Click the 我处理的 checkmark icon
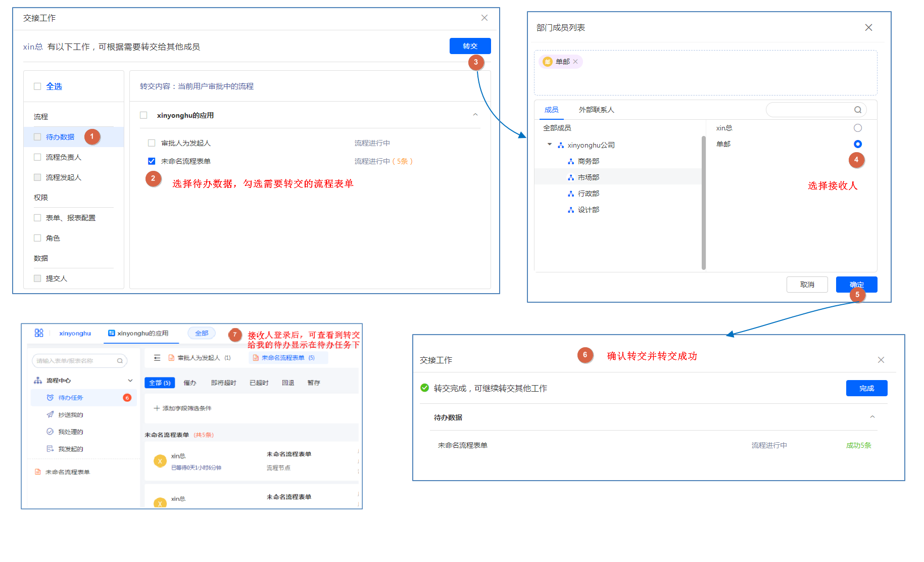The width and height of the screenshot is (924, 562). (50, 432)
